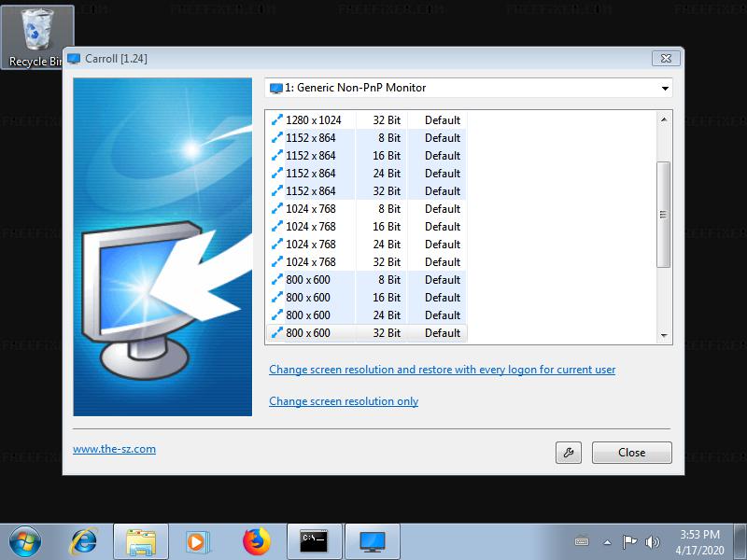The image size is (747, 560).
Task: Select the 1152 x 864 32 Bit row
Action: click(366, 191)
